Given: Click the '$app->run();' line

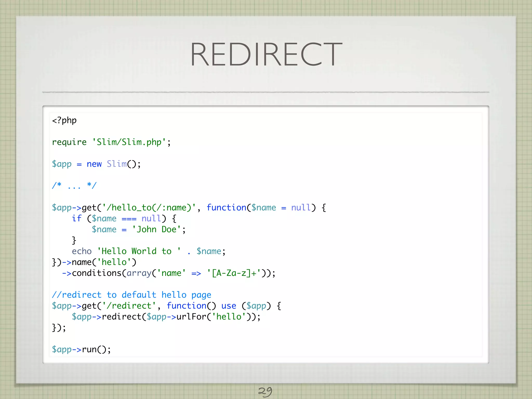Looking at the screenshot, I should pyautogui.click(x=81, y=349).
